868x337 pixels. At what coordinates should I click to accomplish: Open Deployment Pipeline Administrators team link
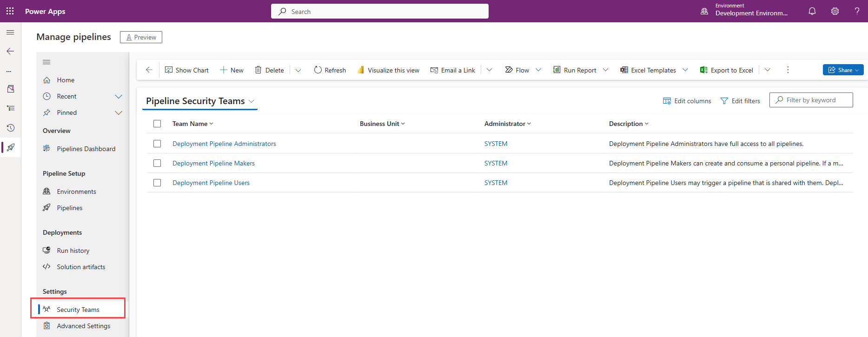tap(224, 144)
